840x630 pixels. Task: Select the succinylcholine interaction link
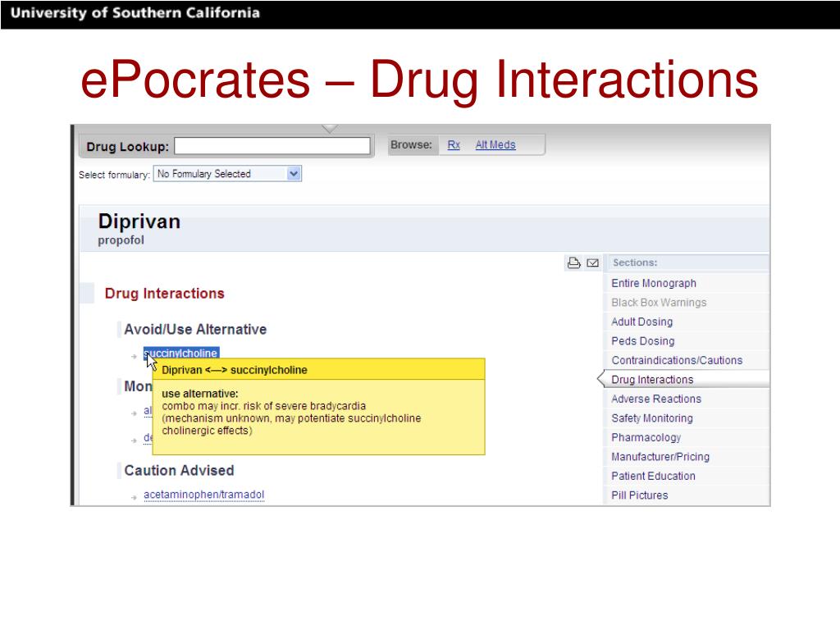pos(181,353)
